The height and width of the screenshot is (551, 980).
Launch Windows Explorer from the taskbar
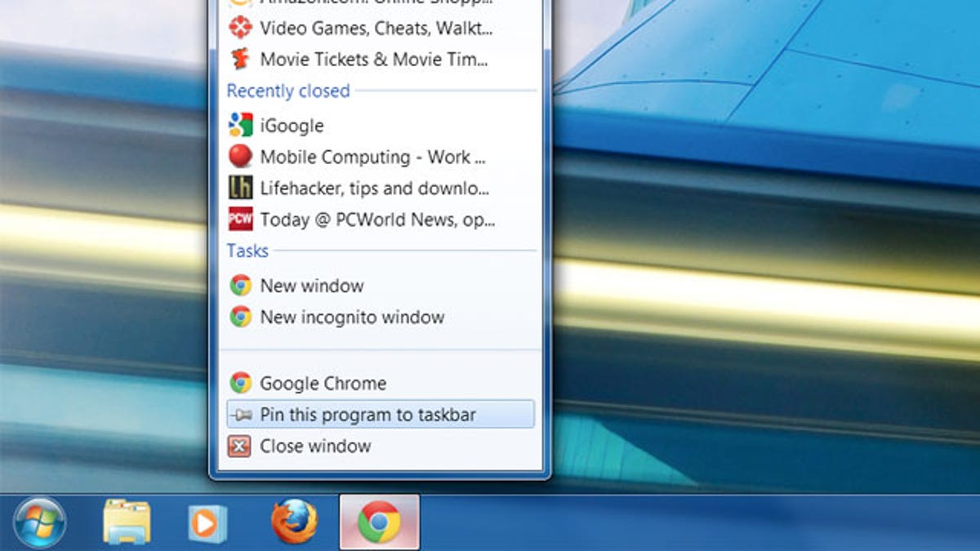(127, 522)
